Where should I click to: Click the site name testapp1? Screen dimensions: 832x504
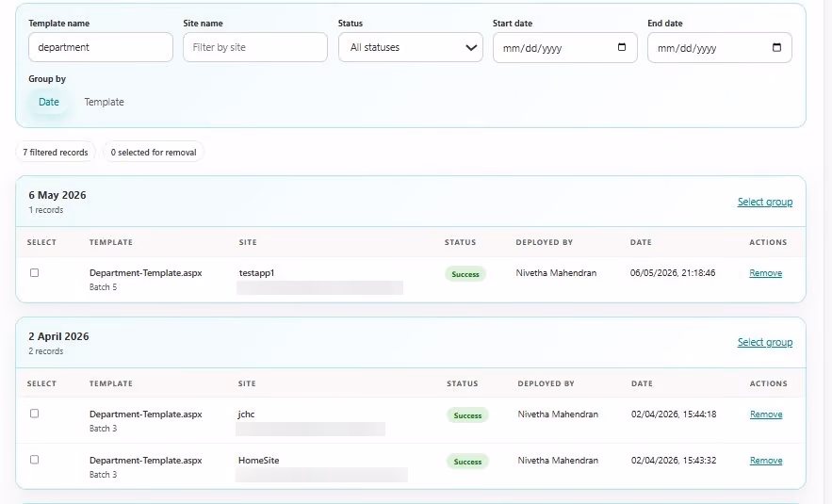(x=257, y=272)
